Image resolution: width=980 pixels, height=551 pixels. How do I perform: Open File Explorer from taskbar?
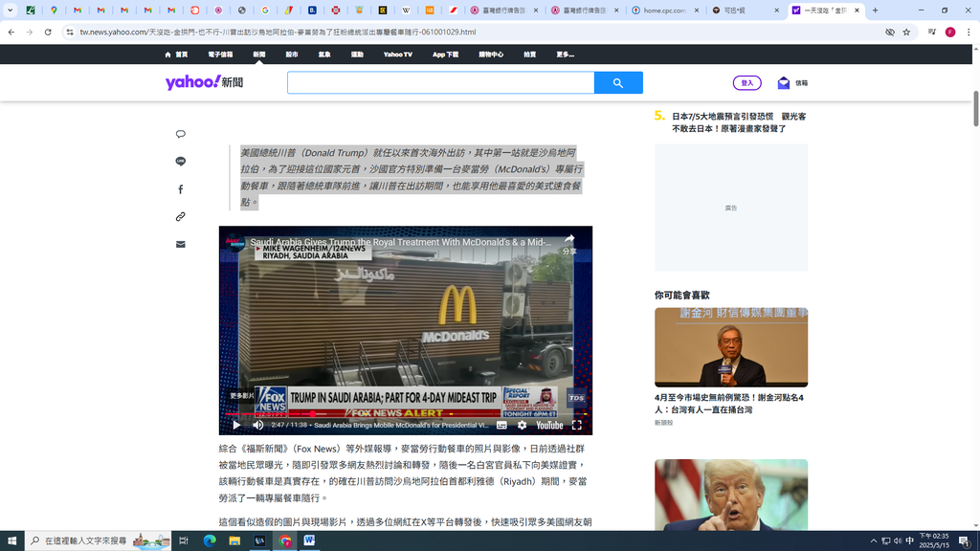(x=234, y=541)
